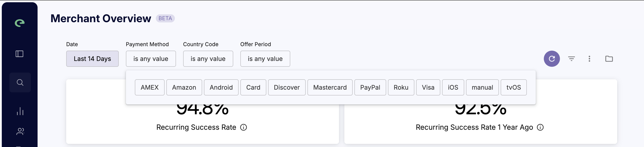Open the bar chart analytics icon
The height and width of the screenshot is (147, 644).
(20, 111)
